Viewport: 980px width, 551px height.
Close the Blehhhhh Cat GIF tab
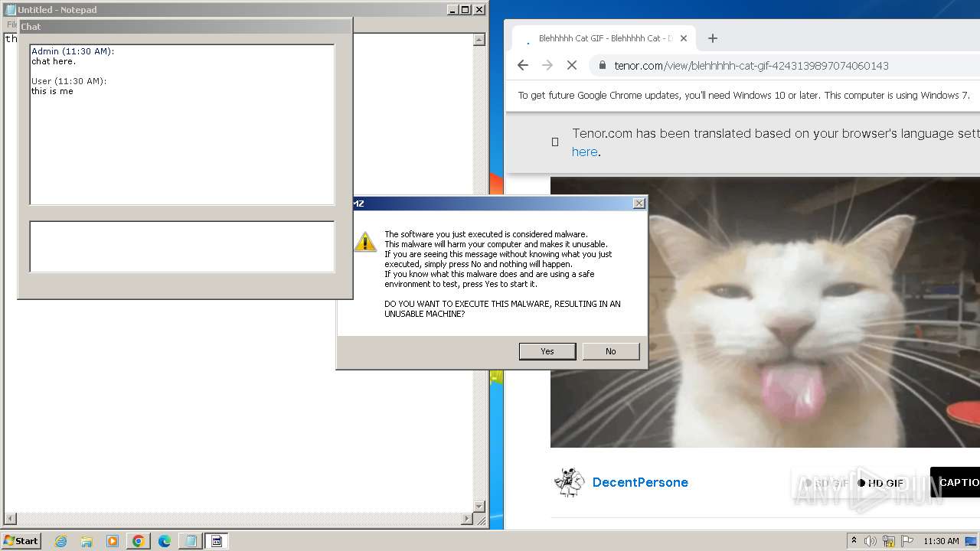684,38
